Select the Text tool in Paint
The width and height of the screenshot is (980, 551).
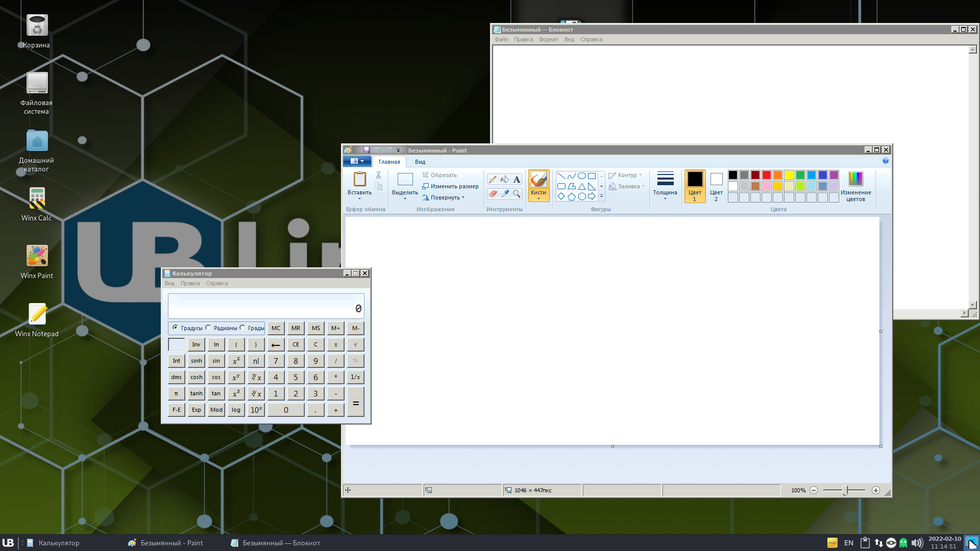point(517,179)
